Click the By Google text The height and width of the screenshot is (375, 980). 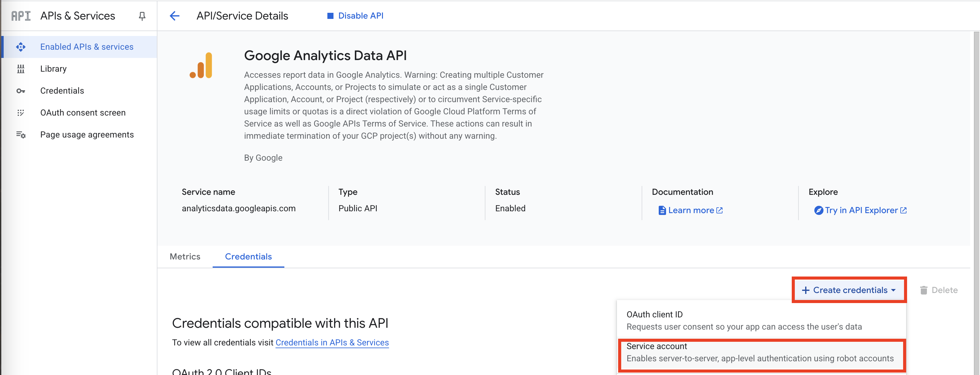pos(263,158)
